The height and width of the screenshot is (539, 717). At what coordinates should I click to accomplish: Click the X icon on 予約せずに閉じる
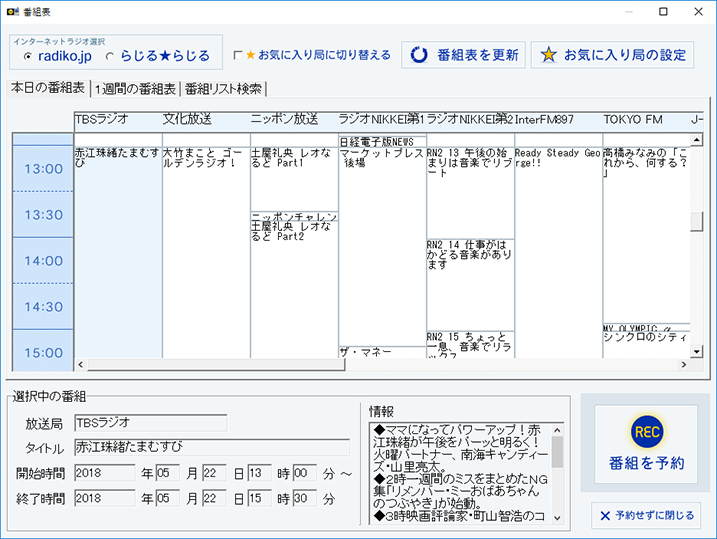pos(605,516)
